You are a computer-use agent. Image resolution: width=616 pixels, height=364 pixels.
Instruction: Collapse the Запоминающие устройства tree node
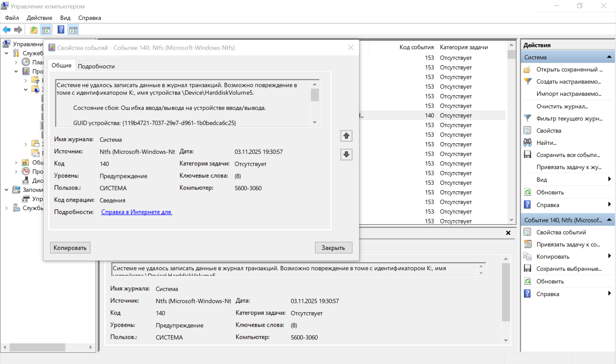[x=6, y=190]
